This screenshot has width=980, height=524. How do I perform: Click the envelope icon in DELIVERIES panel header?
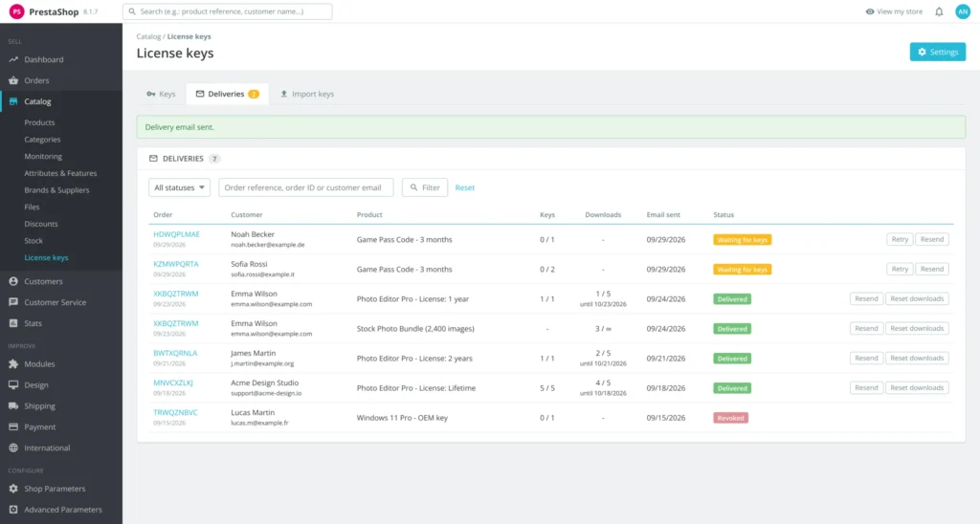[153, 159]
